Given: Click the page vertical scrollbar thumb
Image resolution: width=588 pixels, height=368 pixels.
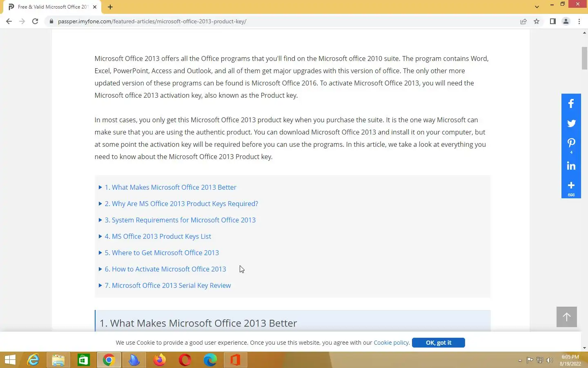Looking at the screenshot, I should click(584, 58).
